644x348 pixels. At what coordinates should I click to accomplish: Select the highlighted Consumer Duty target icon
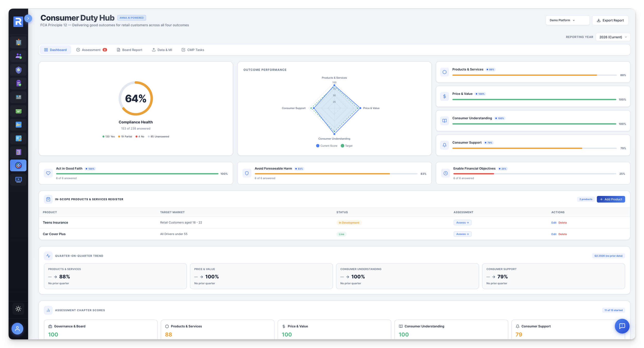pyautogui.click(x=18, y=165)
